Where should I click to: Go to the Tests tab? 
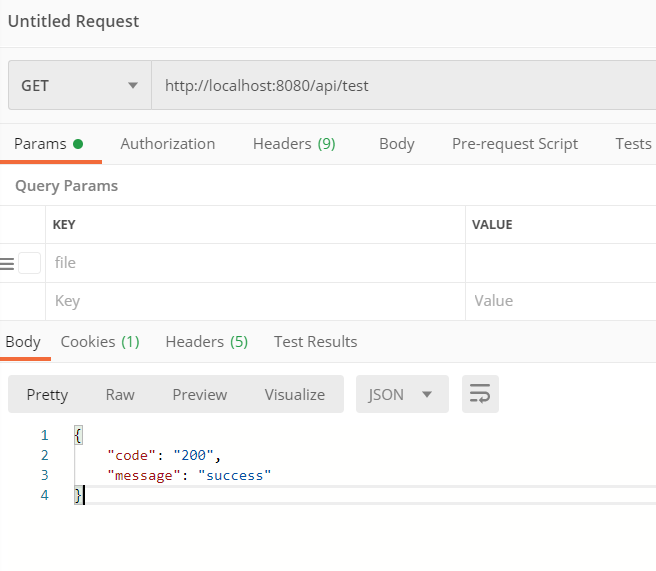(633, 144)
